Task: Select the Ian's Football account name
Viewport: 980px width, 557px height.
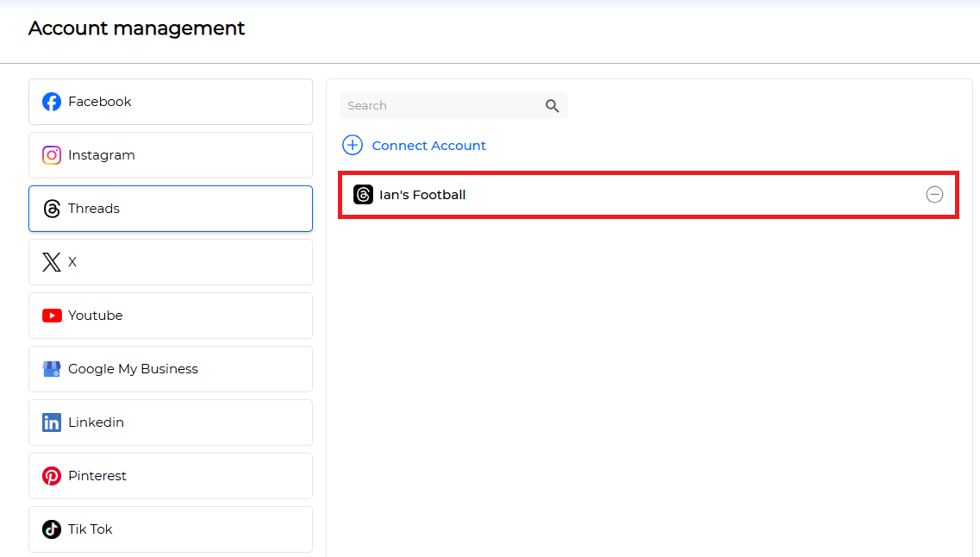Action: pos(422,195)
